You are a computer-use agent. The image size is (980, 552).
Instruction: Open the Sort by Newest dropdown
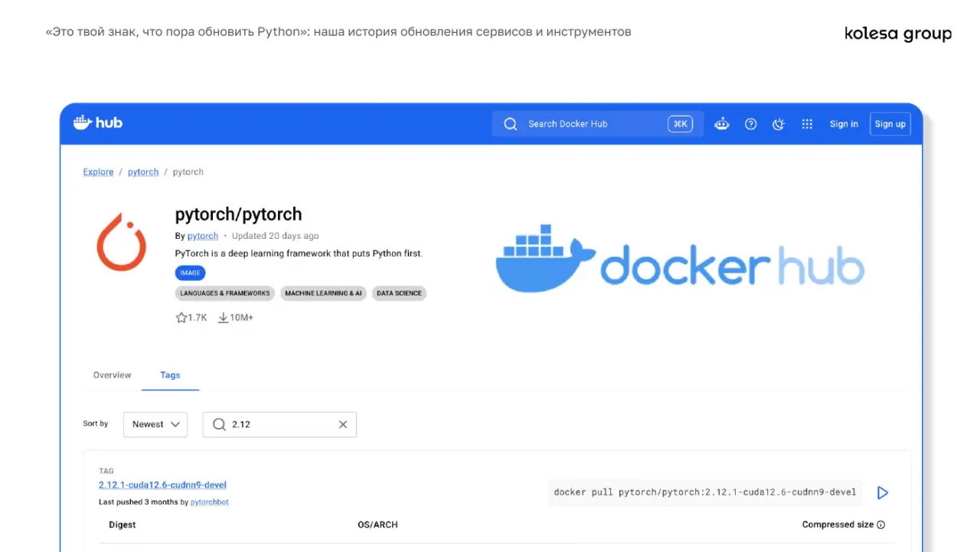pos(155,424)
